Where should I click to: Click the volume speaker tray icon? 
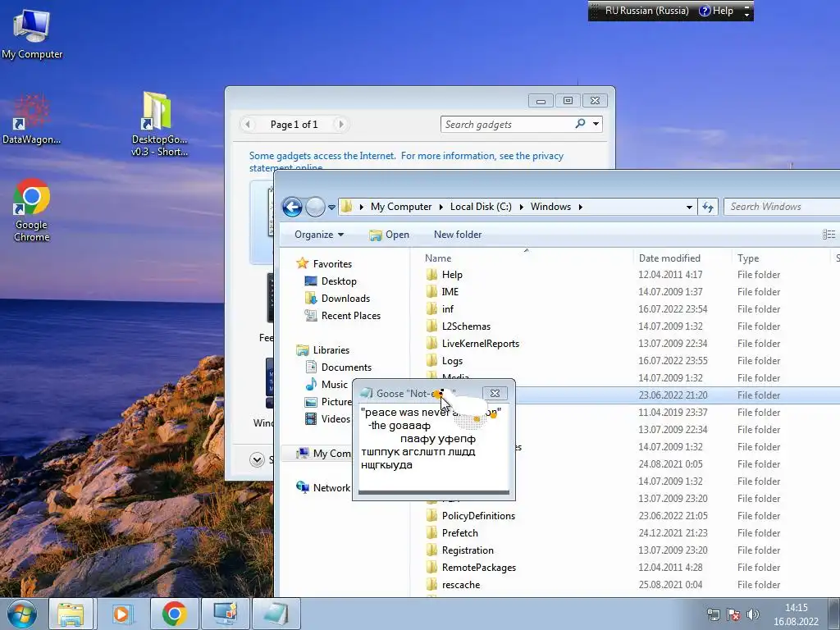pos(753,614)
